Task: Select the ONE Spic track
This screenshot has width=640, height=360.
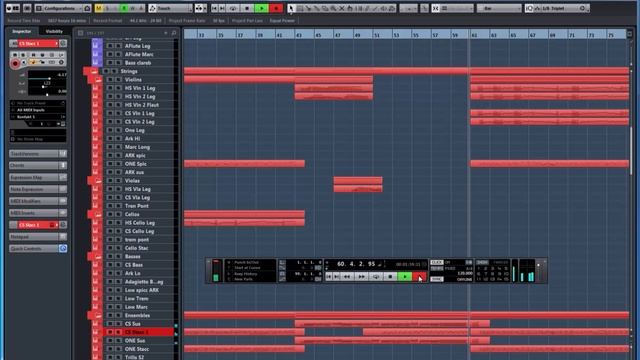Action: [136, 164]
